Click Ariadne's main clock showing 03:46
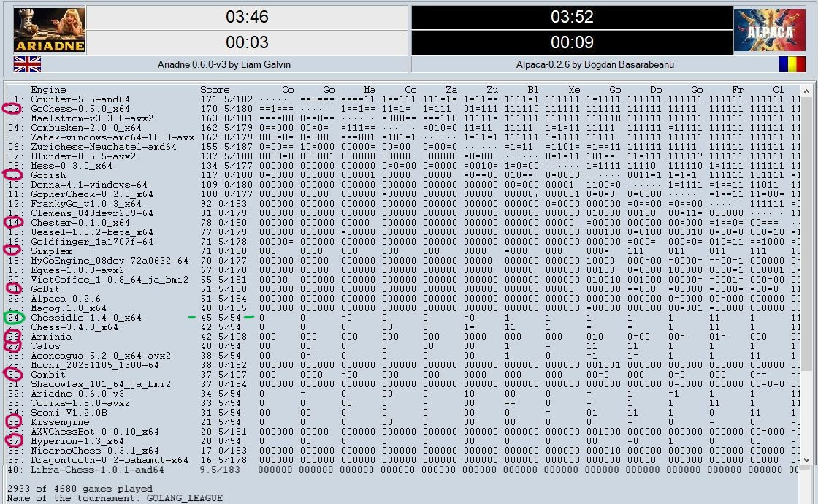The height and width of the screenshot is (504, 818). click(247, 17)
